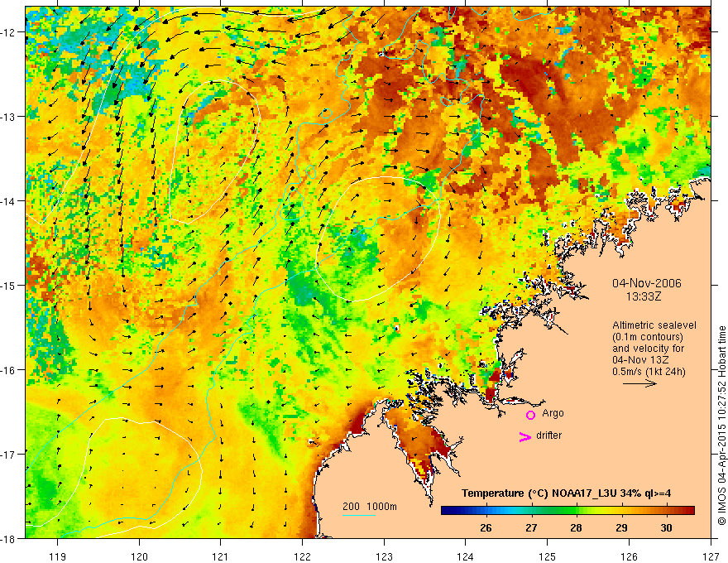
Task: Select the date text 04-Nov-2006
Action: (x=647, y=283)
